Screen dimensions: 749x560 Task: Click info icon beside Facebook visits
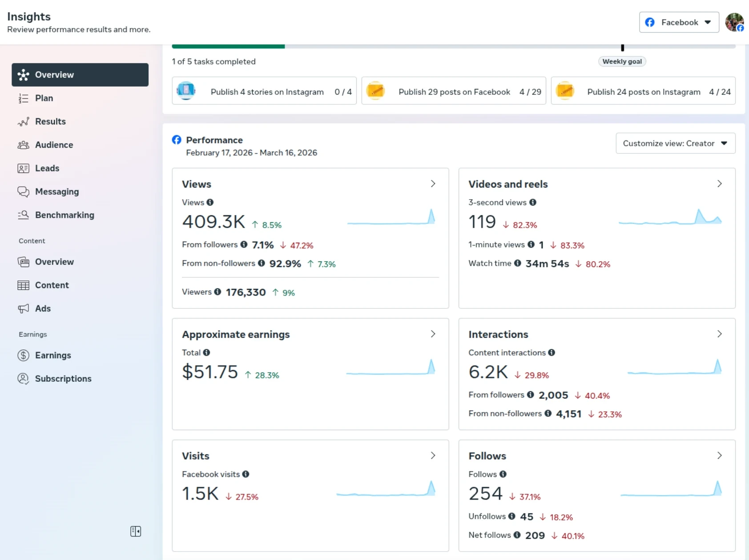[246, 474]
